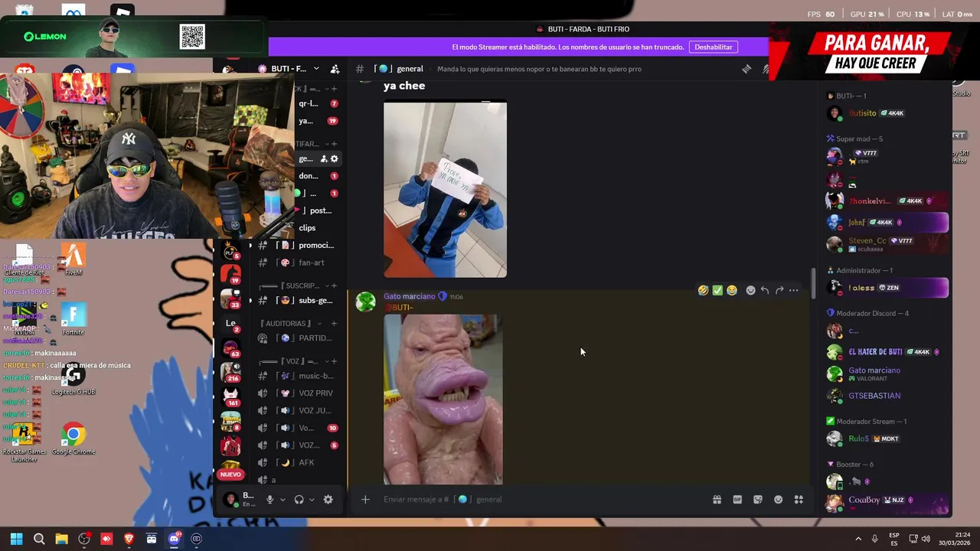
Task: Open the gift icon in message bar
Action: point(717,500)
